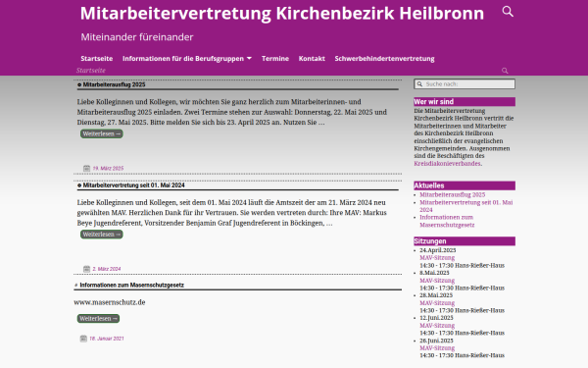Click Weiterlesen under Mitarbeiterausflug 2025 post
This screenshot has height=368, width=588.
101,133
